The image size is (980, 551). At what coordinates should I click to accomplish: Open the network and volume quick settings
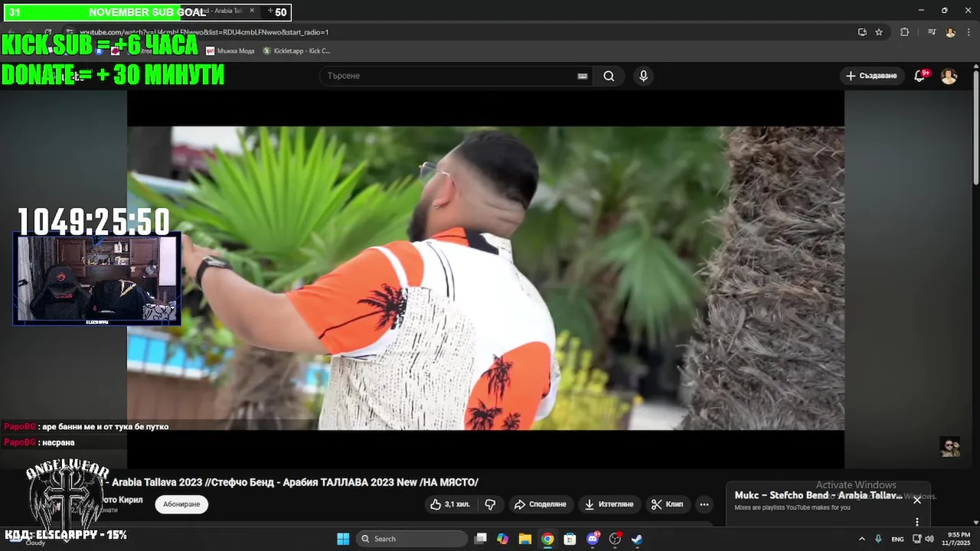point(925,539)
